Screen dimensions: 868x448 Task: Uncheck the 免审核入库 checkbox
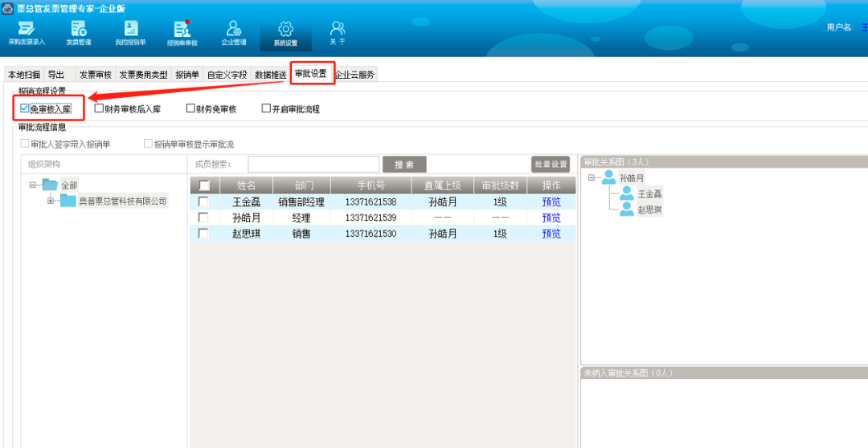pyautogui.click(x=25, y=108)
